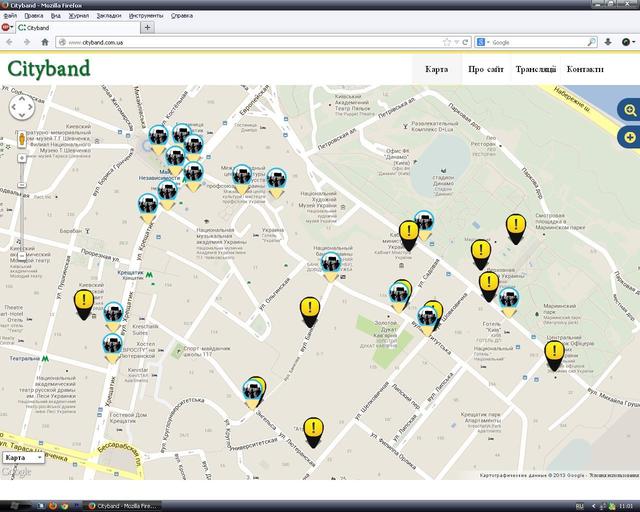Open the Карта map type dropdown
This screenshot has height=512, width=640.
(23, 458)
